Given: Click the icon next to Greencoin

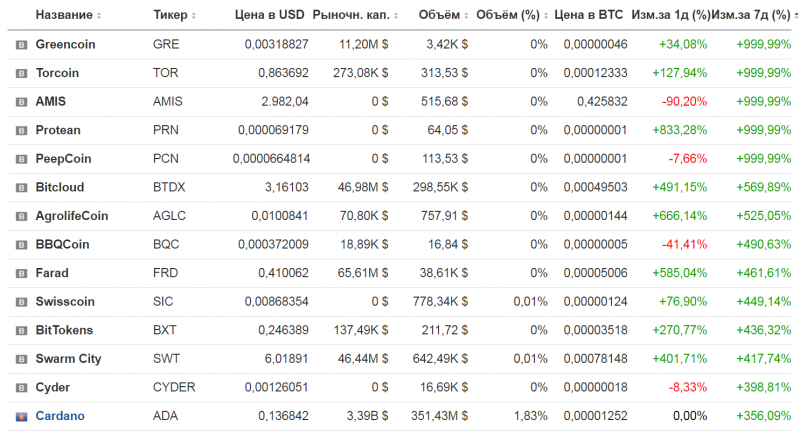Looking at the screenshot, I should click(x=21, y=45).
